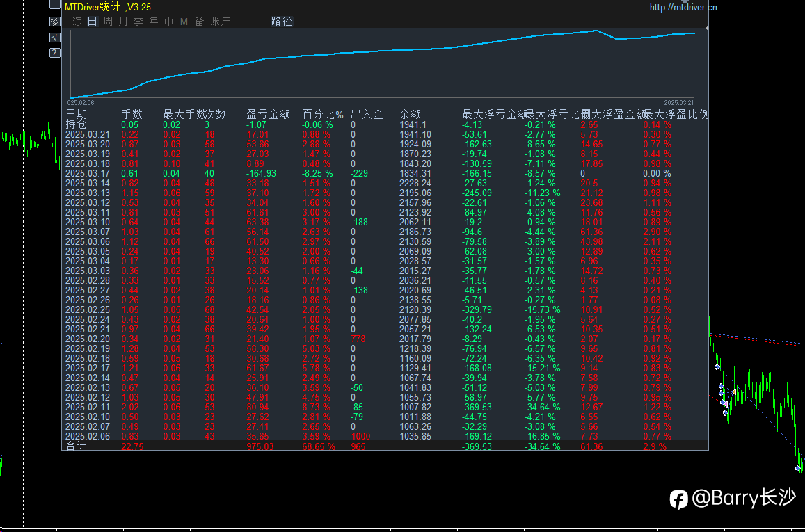Select the 季 quarterly tab
Image resolution: width=805 pixels, height=532 pixels.
138,22
